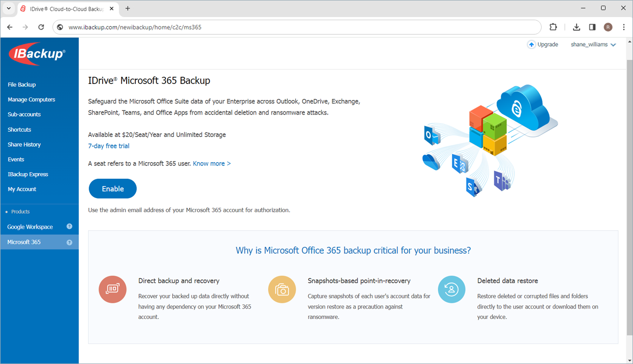The height and width of the screenshot is (364, 633).
Task: Click the '$20/Seat/Year and Unlimited Storage' text
Action: click(174, 135)
